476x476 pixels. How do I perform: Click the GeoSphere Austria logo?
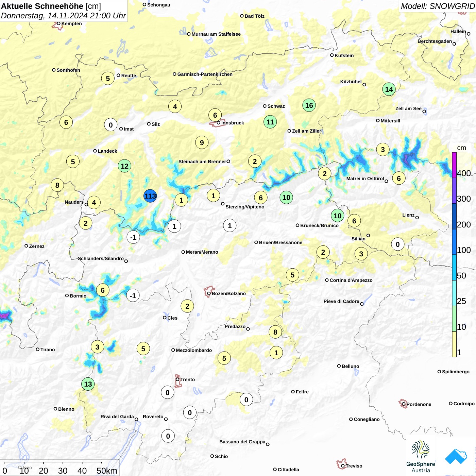coord(421,457)
